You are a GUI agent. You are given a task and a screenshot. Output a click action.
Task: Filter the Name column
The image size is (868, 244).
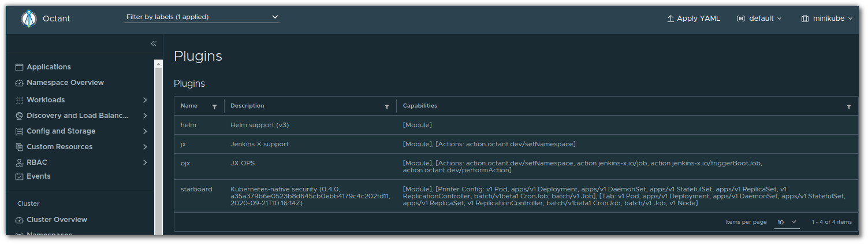point(215,106)
